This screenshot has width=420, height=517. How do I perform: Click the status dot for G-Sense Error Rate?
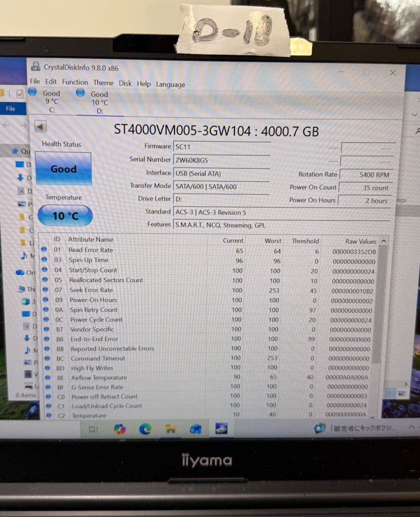coord(48,387)
